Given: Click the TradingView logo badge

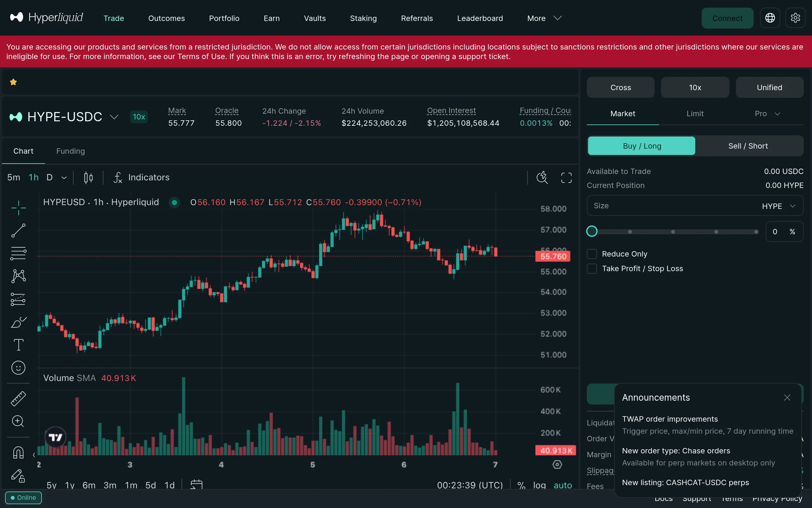Looking at the screenshot, I should click(x=56, y=437).
